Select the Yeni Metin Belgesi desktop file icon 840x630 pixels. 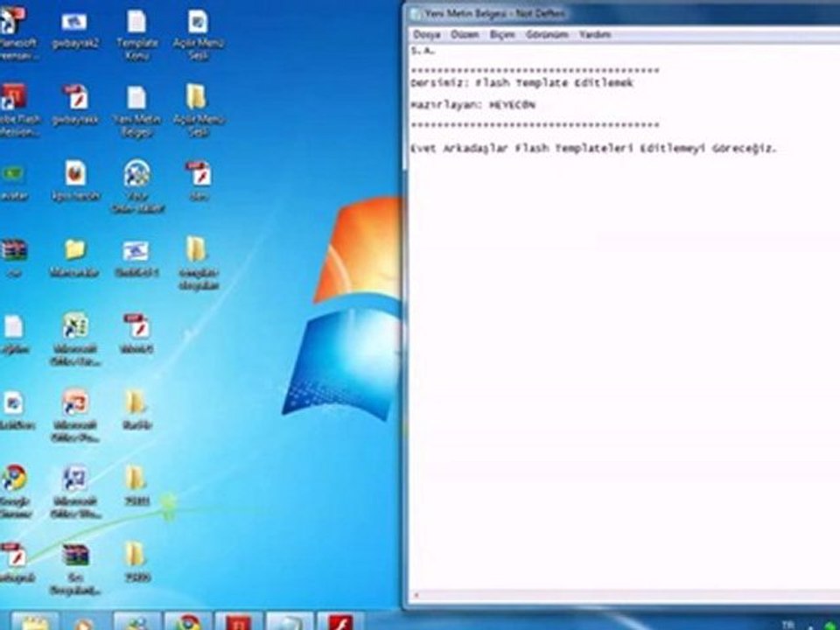coord(136,111)
